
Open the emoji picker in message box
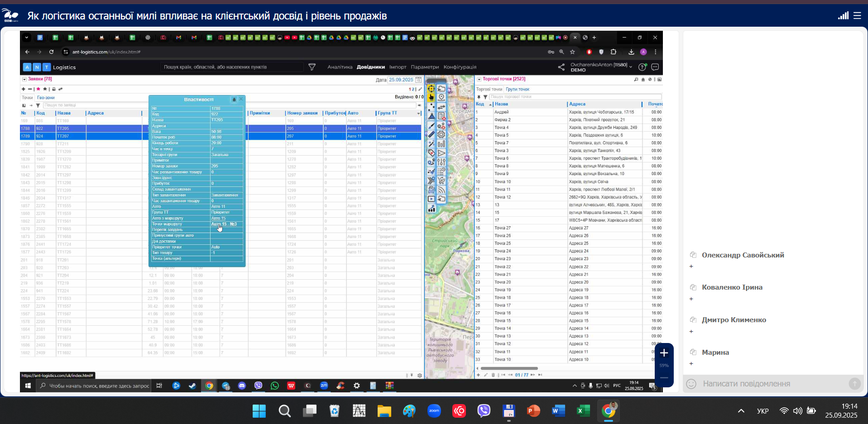691,384
